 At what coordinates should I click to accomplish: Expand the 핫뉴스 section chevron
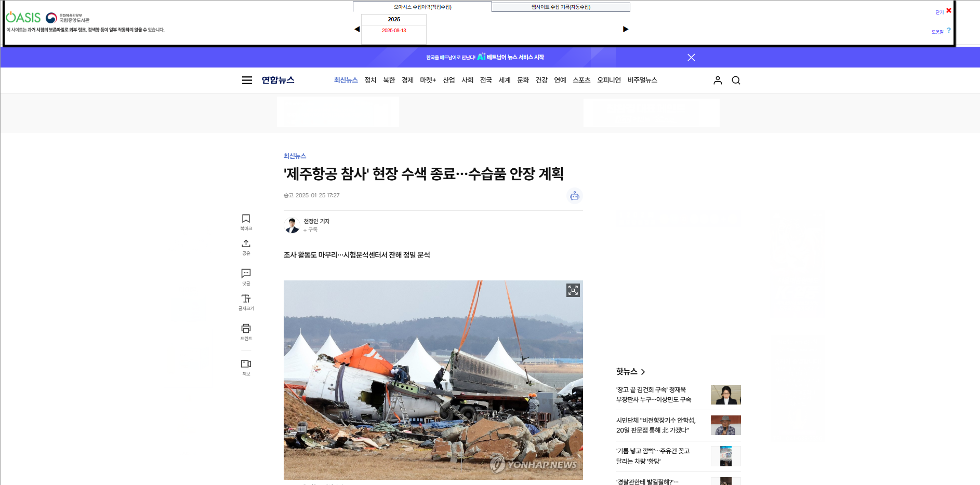click(643, 372)
